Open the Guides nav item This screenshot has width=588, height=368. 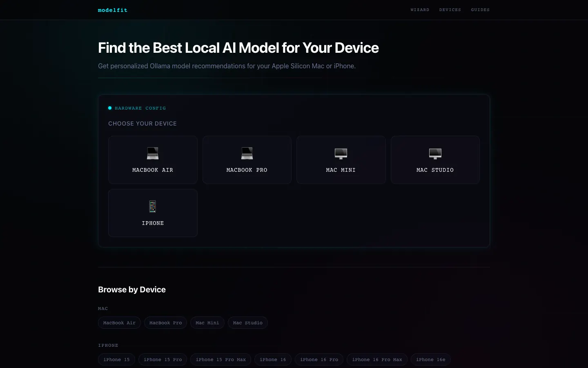click(480, 10)
